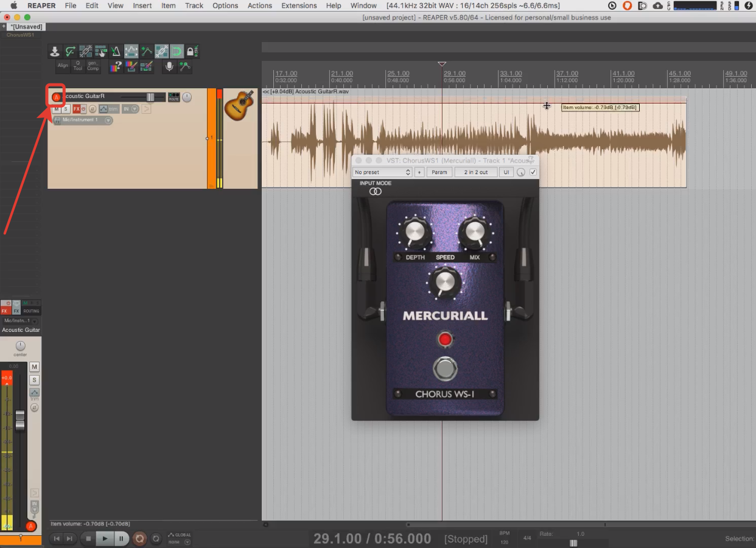Image resolution: width=756 pixels, height=548 pixels.
Task: Click the DEPTH knob on chorus pedal
Action: (x=415, y=233)
